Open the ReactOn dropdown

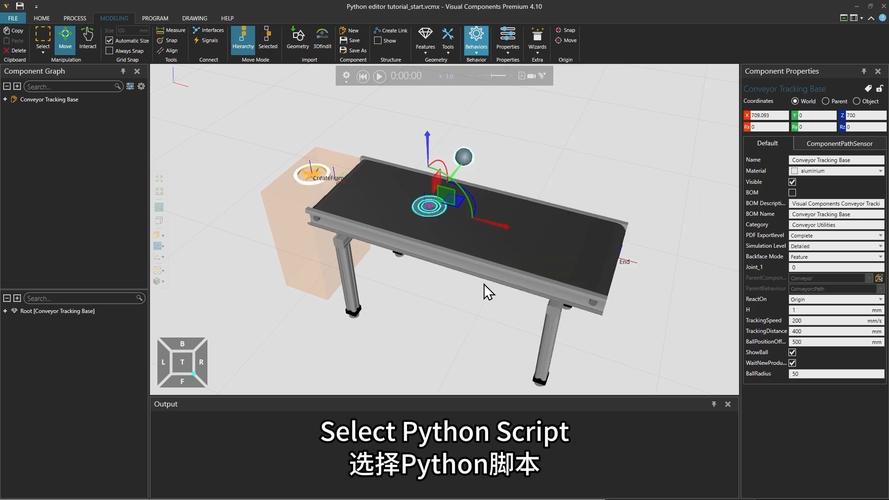tap(836, 299)
